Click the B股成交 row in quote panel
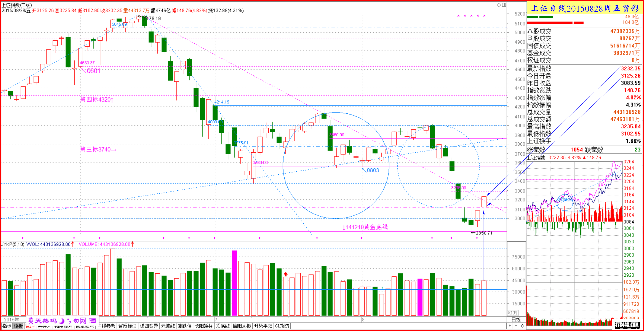The image size is (644, 331). (x=584, y=38)
